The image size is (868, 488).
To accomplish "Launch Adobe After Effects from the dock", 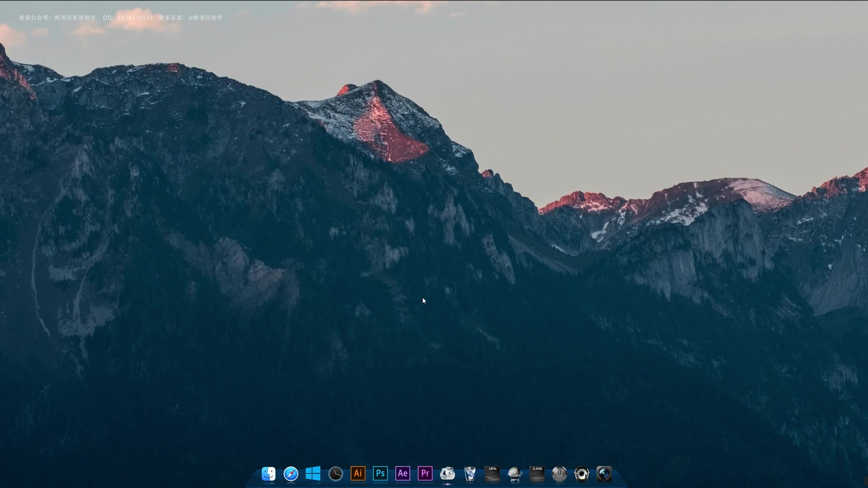I will pyautogui.click(x=402, y=473).
